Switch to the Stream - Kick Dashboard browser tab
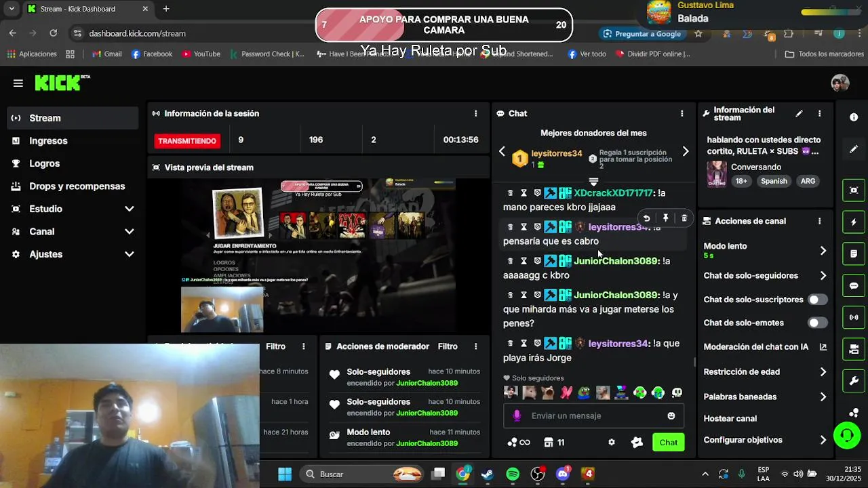868x488 pixels. pos(88,9)
